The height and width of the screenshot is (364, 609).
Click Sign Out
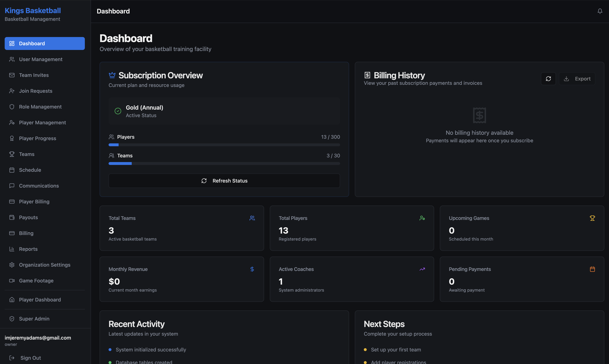(30, 358)
